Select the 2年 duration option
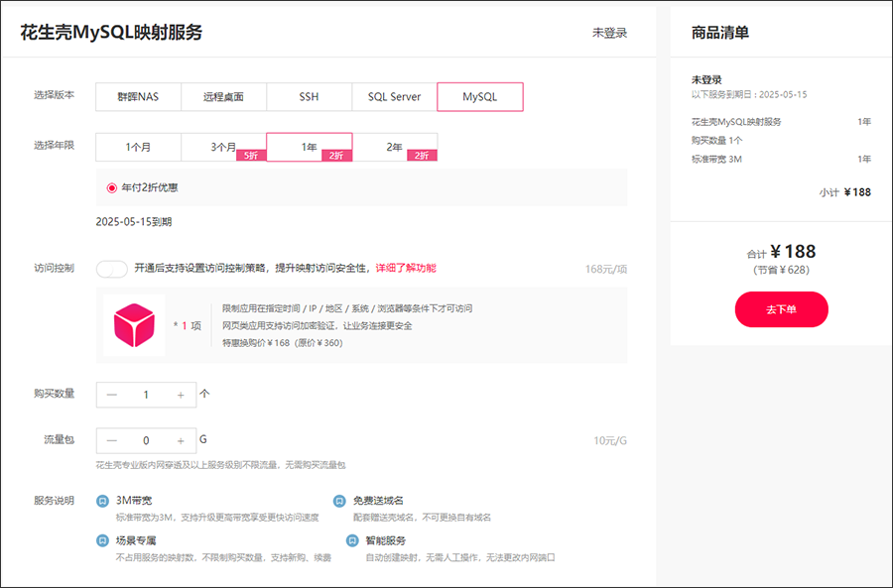This screenshot has height=588, width=893. point(395,147)
